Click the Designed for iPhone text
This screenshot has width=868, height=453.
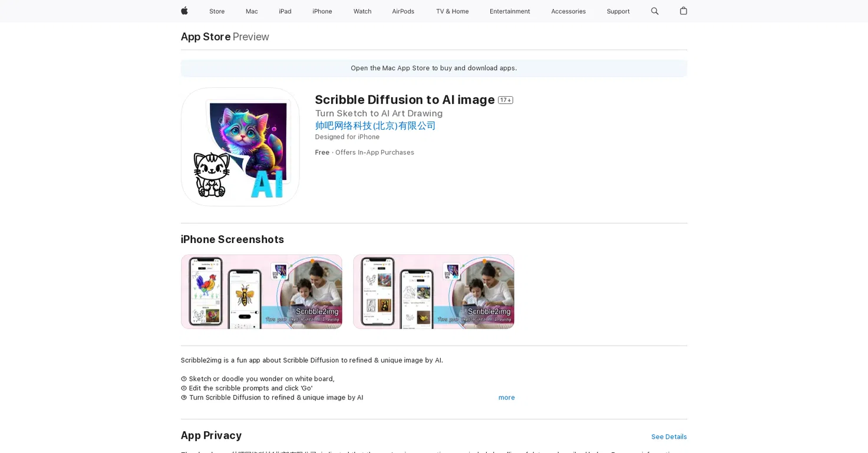(347, 137)
